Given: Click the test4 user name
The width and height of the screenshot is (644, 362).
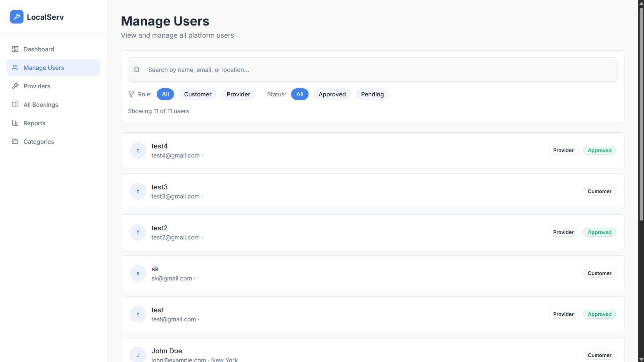Looking at the screenshot, I should (159, 146).
